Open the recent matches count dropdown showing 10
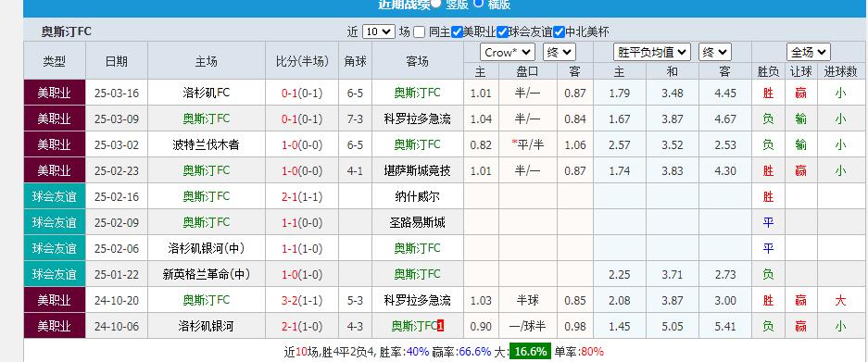Image resolution: width=868 pixels, height=362 pixels. coord(379,32)
